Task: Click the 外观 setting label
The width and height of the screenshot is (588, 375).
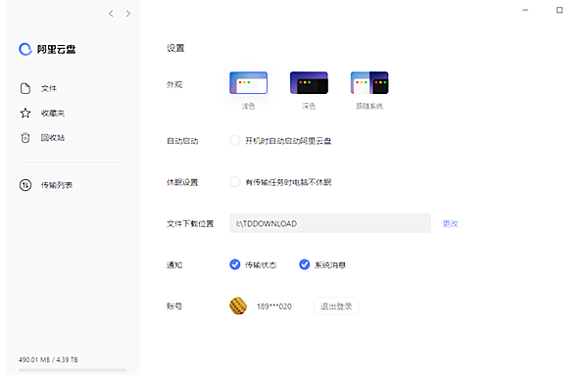Action: (x=174, y=84)
